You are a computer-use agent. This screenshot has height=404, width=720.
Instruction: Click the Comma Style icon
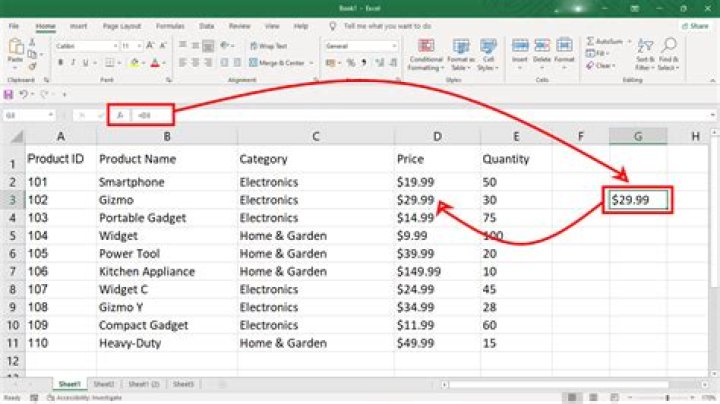point(364,62)
